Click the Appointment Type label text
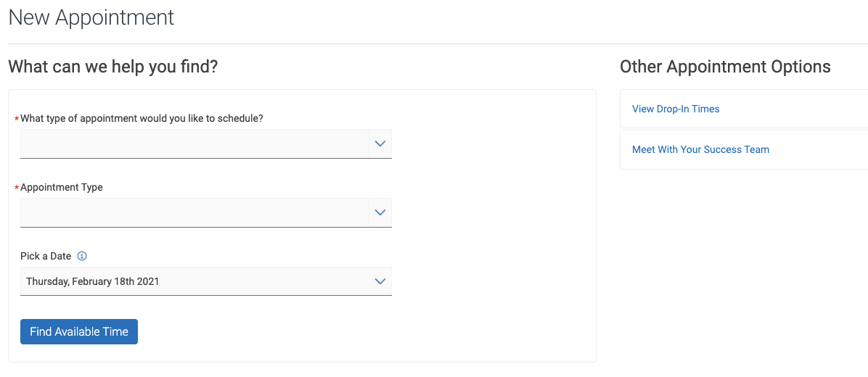 pos(62,187)
